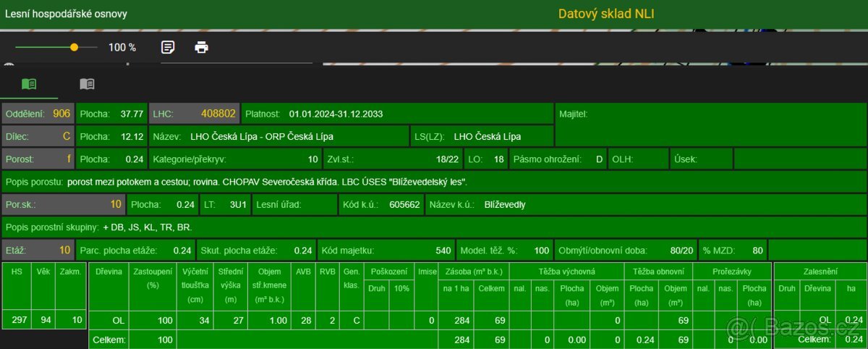Select the Etáž 10 field
Viewport: 868px width, 349px height.
tap(38, 250)
